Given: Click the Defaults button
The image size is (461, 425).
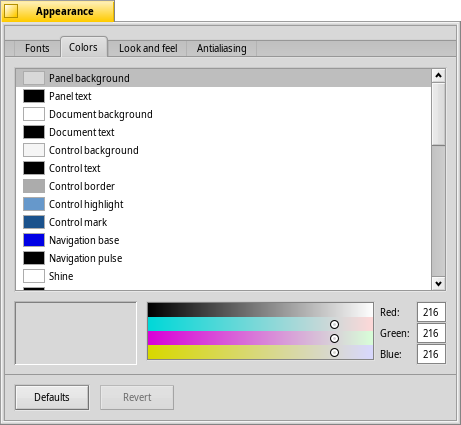Looking at the screenshot, I should coord(52,397).
